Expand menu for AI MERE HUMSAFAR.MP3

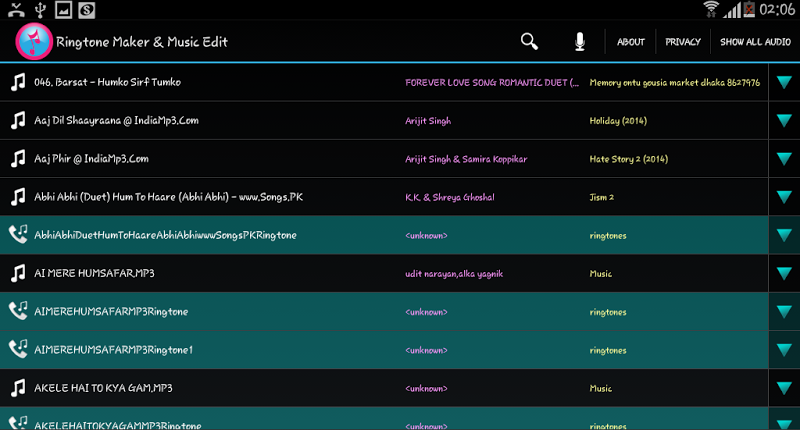click(783, 273)
